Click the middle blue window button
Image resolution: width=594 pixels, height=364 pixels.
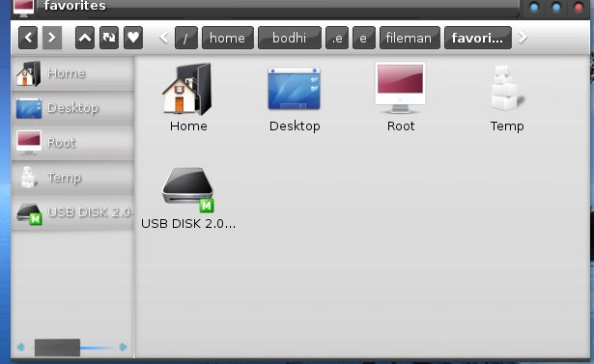pos(556,7)
